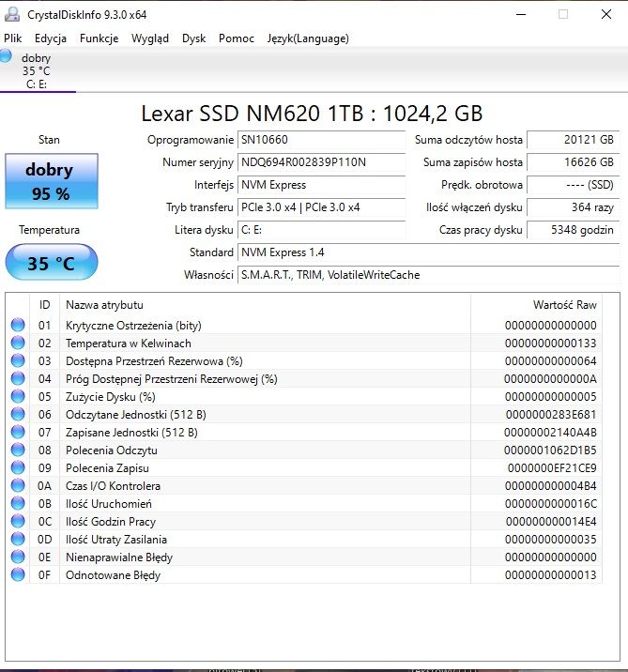Screen dimensions: 628x672
Task: Click status icon for Ilość Godzin Pracy row
Action: (18, 521)
